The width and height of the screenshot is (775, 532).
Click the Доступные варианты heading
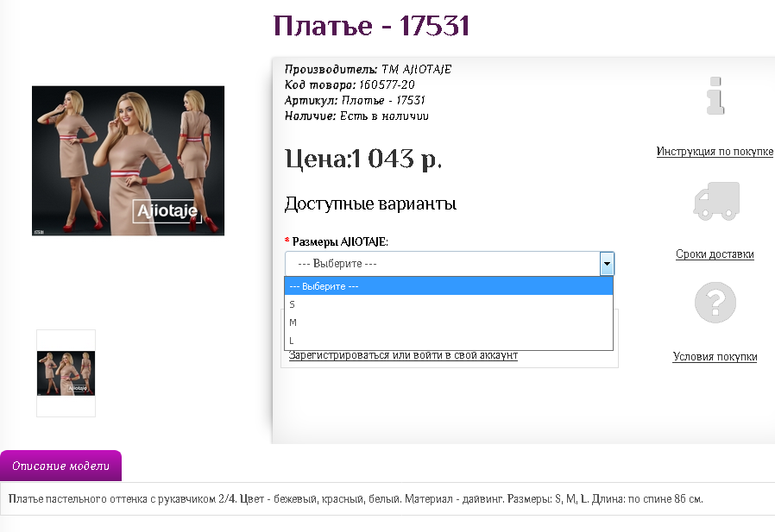point(370,203)
